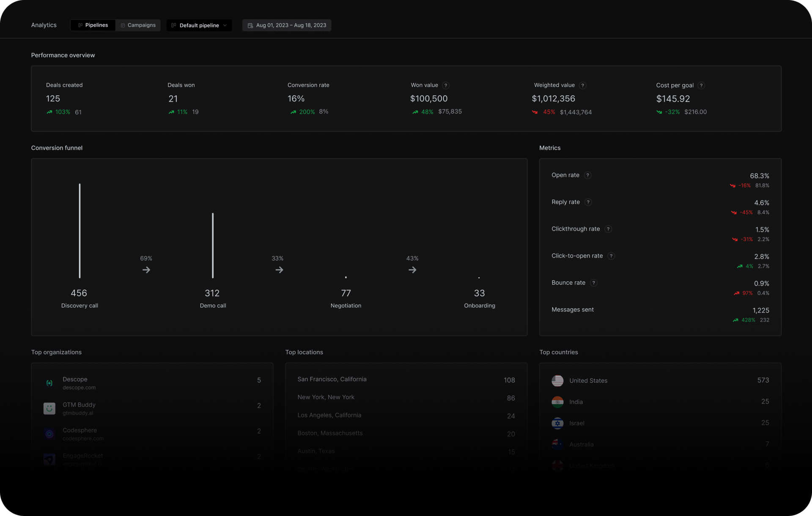The image size is (812, 516).
Task: Select Los Angeles, California location row
Action: 406,416
